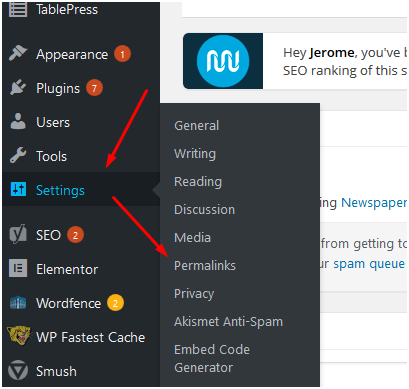409x389 pixels.
Task: Open the Wordfence menu label
Action: click(x=68, y=303)
